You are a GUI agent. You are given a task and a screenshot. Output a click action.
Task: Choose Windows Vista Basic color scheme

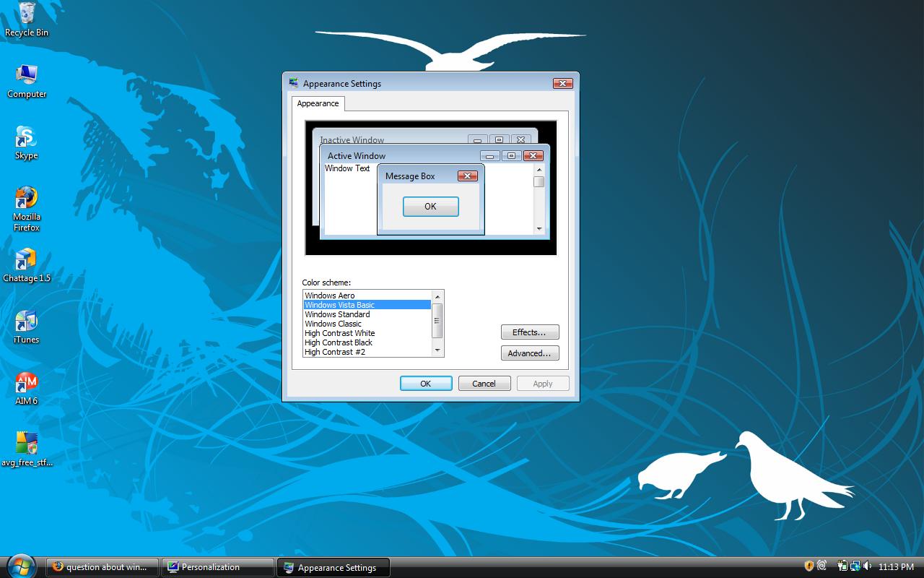coord(367,305)
